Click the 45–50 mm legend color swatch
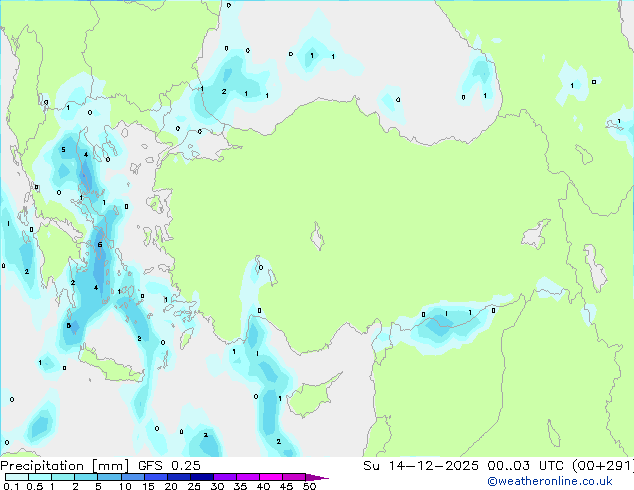Screen dimensions: 634x490 pos(294,477)
